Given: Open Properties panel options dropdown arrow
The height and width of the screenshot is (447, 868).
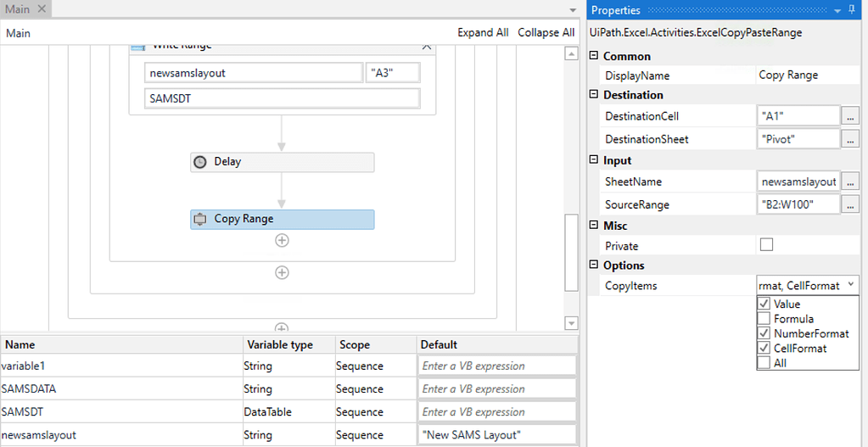Looking at the screenshot, I should pyautogui.click(x=838, y=10).
